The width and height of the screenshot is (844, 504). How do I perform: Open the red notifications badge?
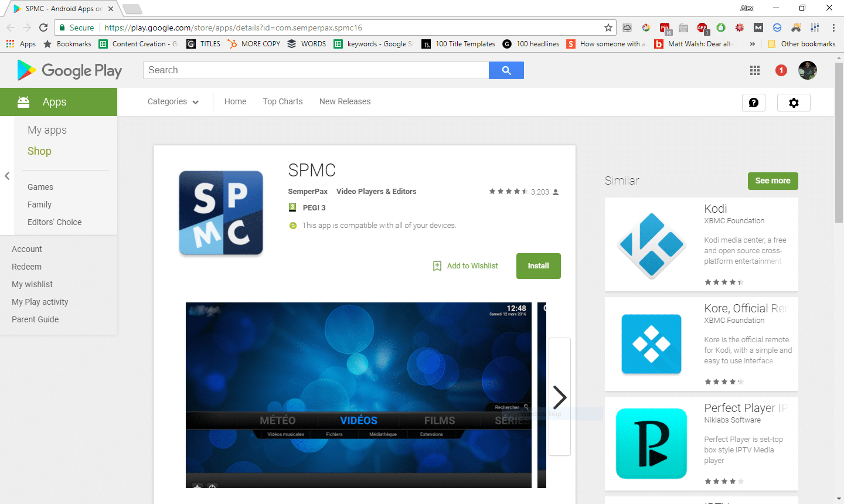point(781,70)
